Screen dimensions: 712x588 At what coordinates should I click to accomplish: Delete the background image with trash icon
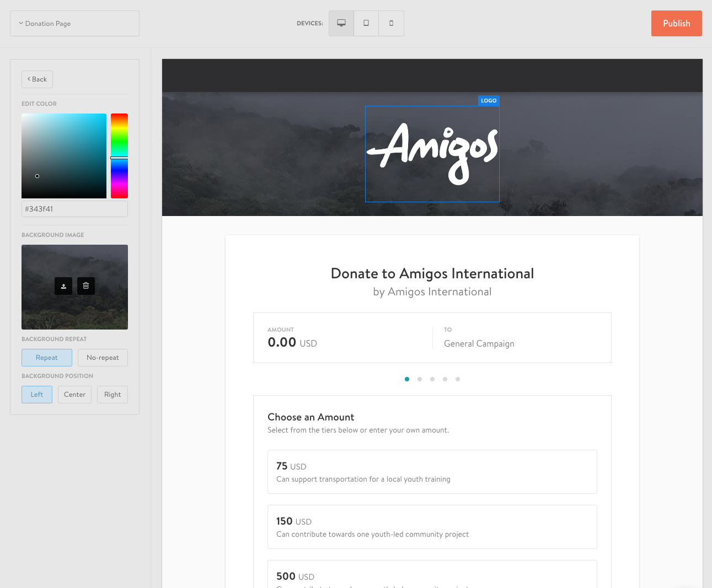[x=86, y=285]
